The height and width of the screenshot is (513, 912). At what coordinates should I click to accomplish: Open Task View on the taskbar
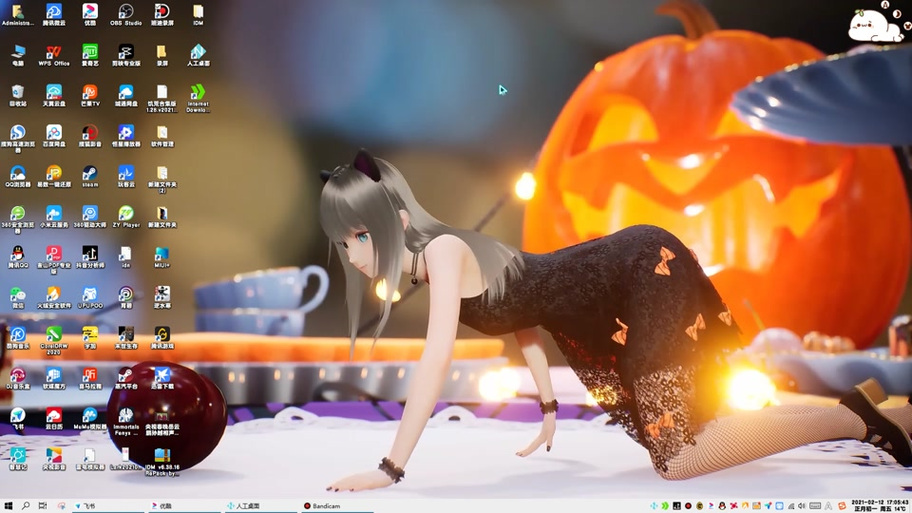point(42,506)
